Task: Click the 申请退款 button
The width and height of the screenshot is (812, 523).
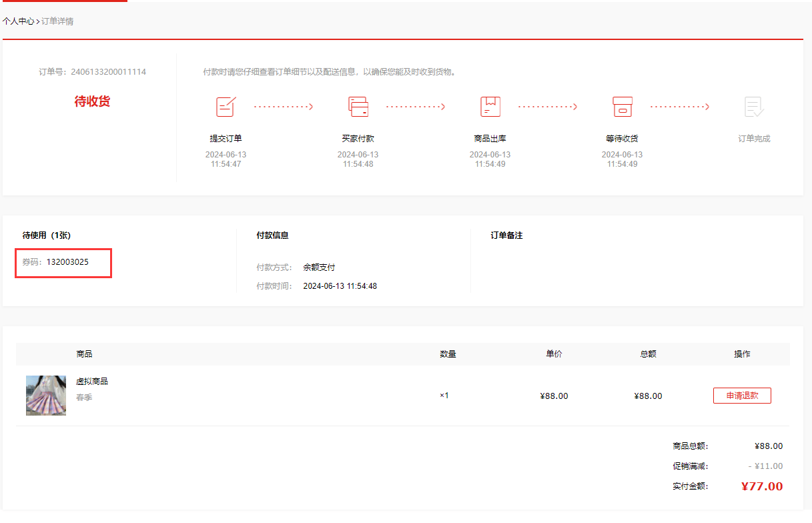Action: (742, 396)
